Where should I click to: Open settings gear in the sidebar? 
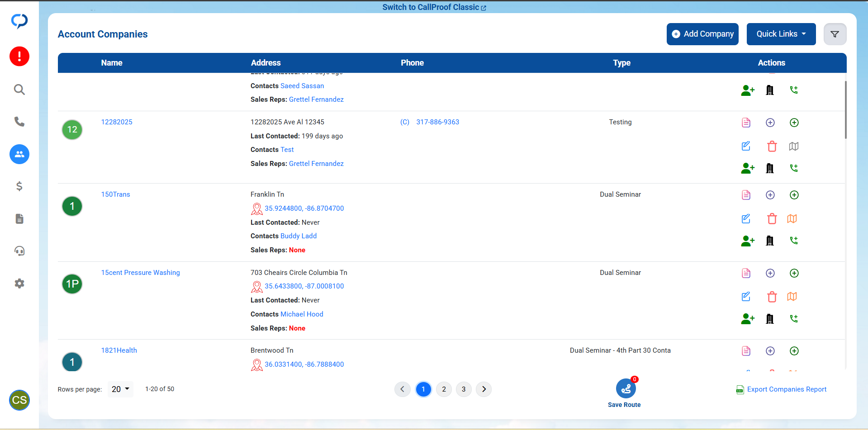[x=19, y=284]
